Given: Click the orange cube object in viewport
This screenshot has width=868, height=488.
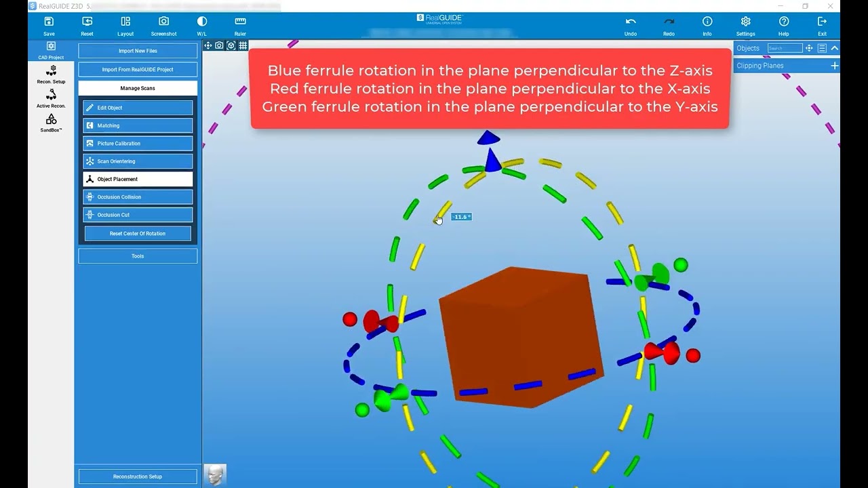Looking at the screenshot, I should tap(521, 337).
